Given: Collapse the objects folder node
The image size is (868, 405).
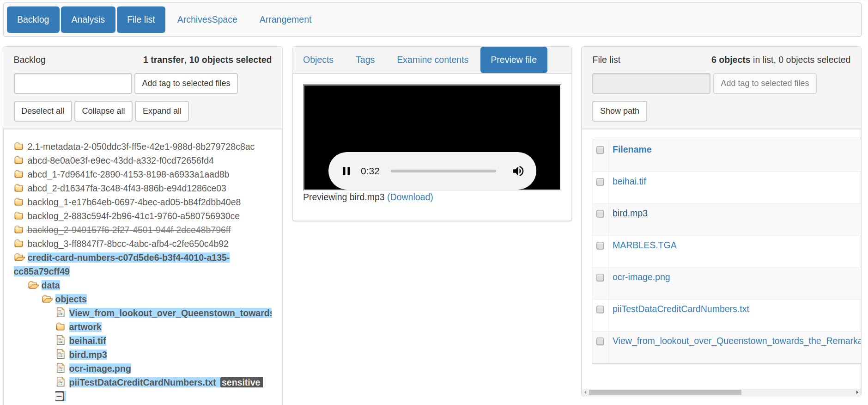Looking at the screenshot, I should click(47, 299).
